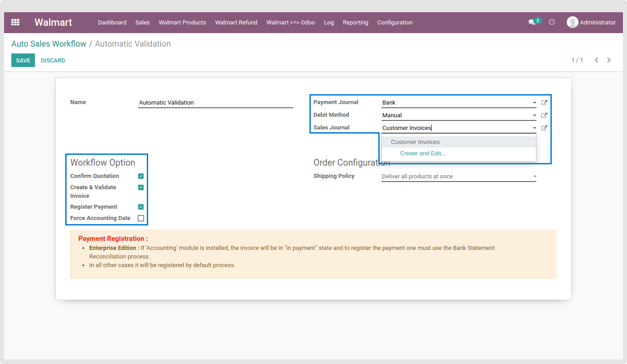Click the Administrator avatar
627x364 pixels.
tap(572, 22)
